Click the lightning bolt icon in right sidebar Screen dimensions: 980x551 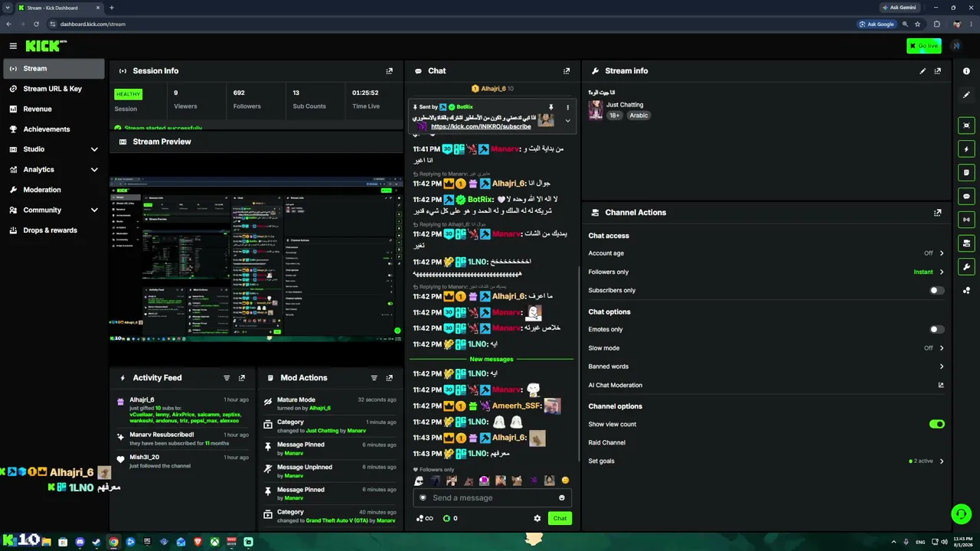(966, 149)
